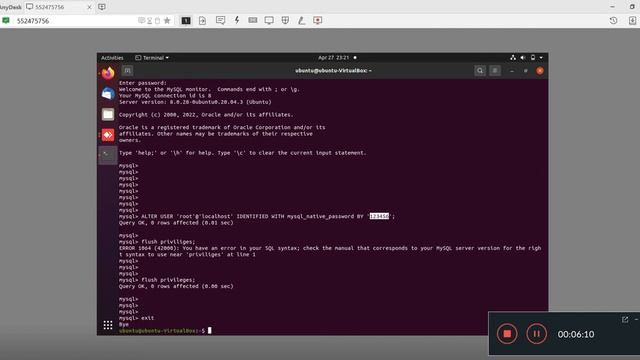Open the AnyDesk keyboard settings icon
Screen dimensions: 640x360
click(x=253, y=20)
